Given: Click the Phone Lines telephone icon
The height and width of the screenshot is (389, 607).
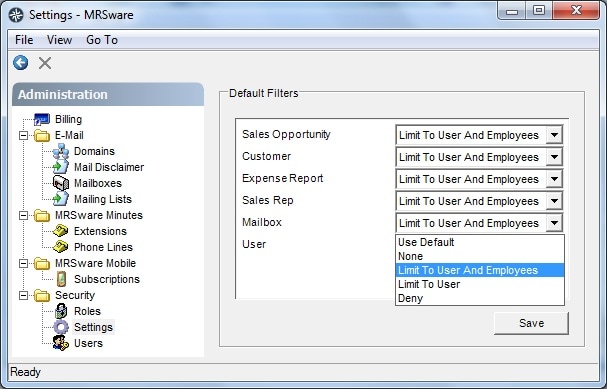Looking at the screenshot, I should click(x=61, y=247).
